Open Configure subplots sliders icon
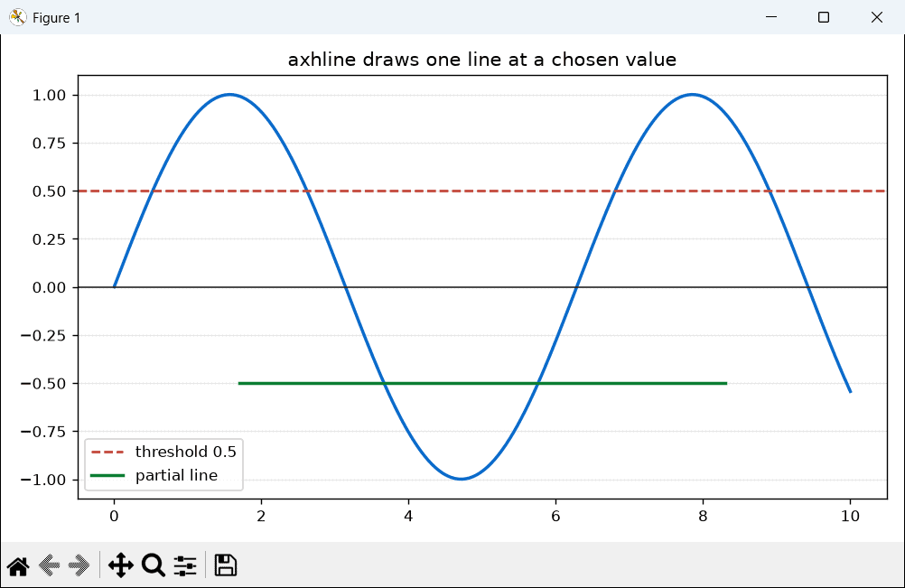The image size is (905, 588). point(185,565)
